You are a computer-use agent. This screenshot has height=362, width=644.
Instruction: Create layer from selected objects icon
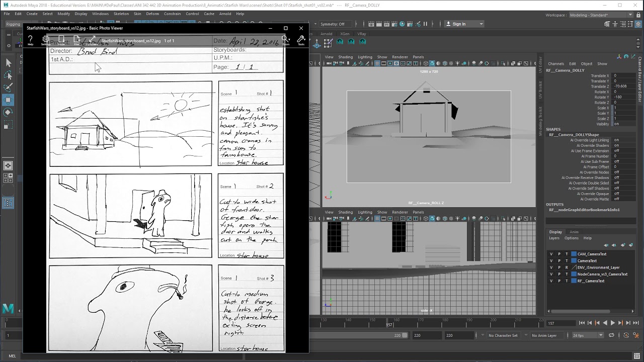click(631, 245)
